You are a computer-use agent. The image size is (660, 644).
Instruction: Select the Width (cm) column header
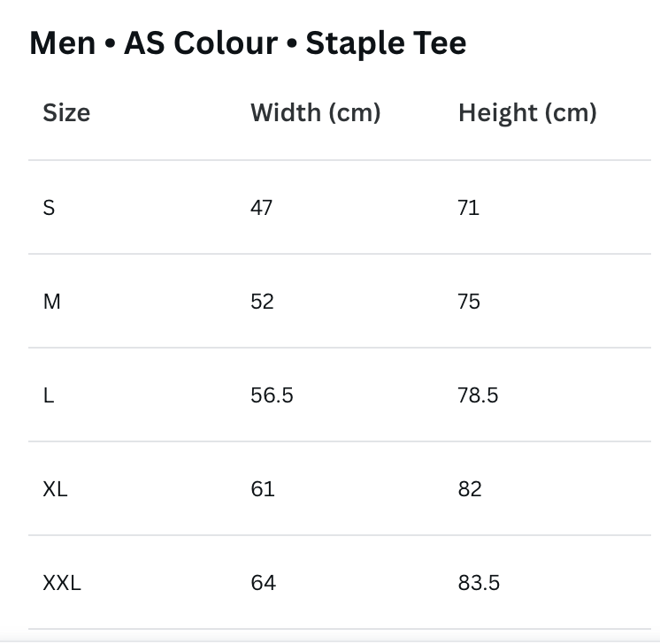click(x=315, y=113)
